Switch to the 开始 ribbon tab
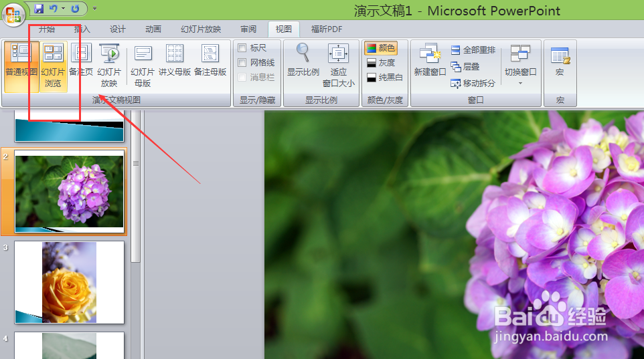 [x=46, y=29]
